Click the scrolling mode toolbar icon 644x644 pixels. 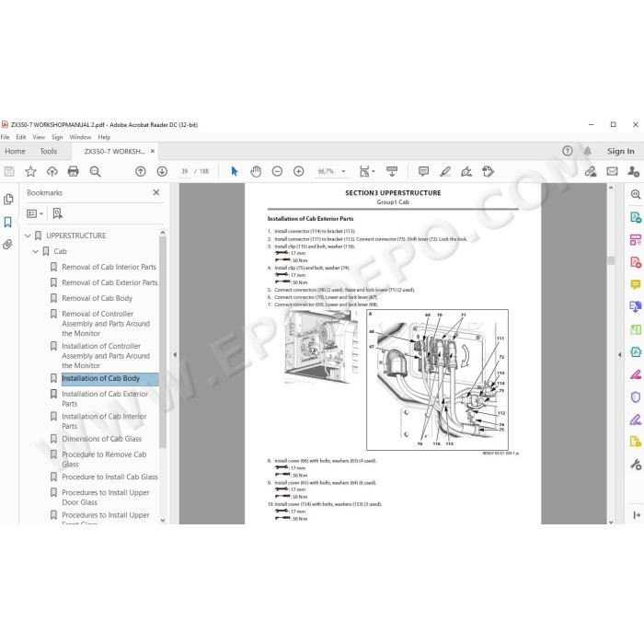coord(392,171)
